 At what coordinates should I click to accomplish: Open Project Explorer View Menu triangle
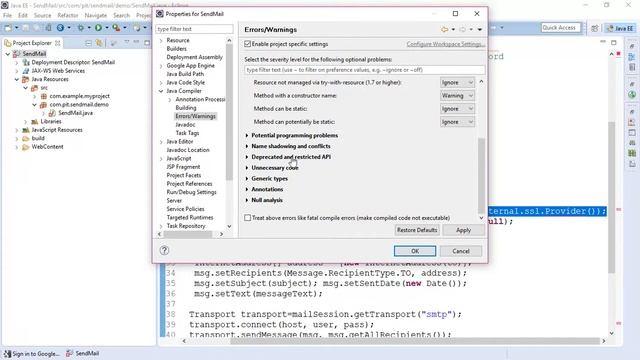(127, 42)
